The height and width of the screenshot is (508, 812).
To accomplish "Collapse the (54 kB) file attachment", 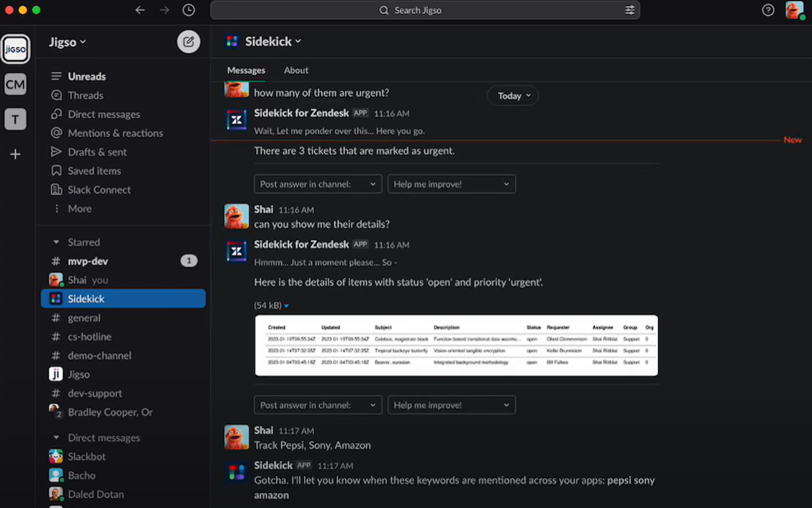I will point(286,305).
